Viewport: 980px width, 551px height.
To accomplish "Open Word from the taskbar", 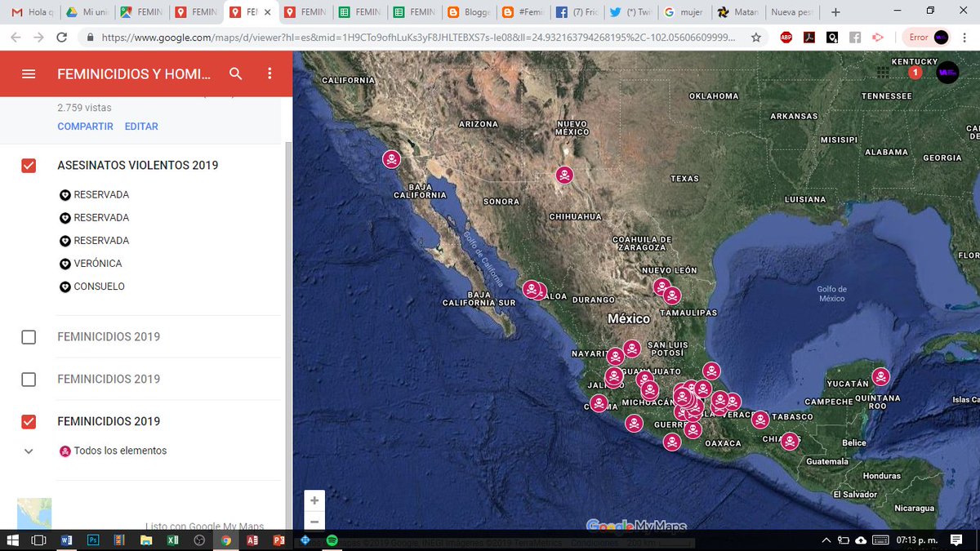I will (67, 540).
